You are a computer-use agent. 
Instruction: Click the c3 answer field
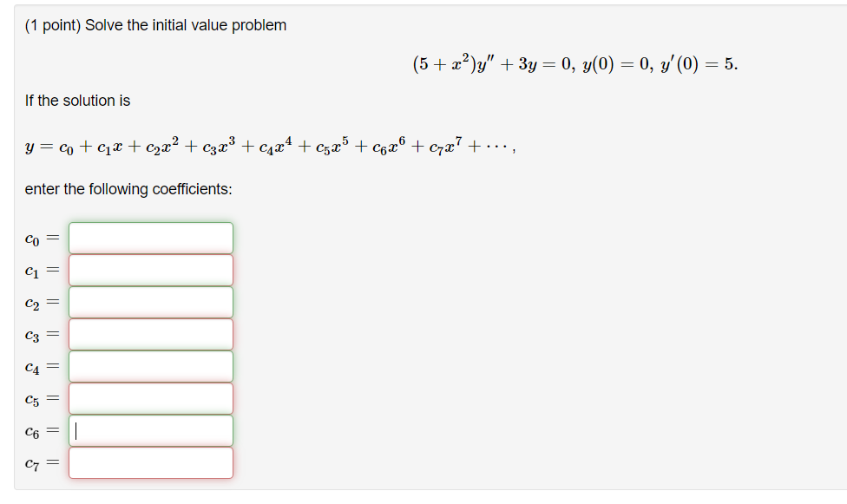(150, 333)
